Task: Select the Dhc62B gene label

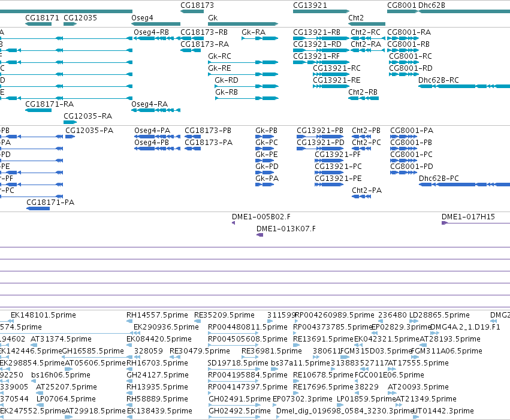Action: 431,5
